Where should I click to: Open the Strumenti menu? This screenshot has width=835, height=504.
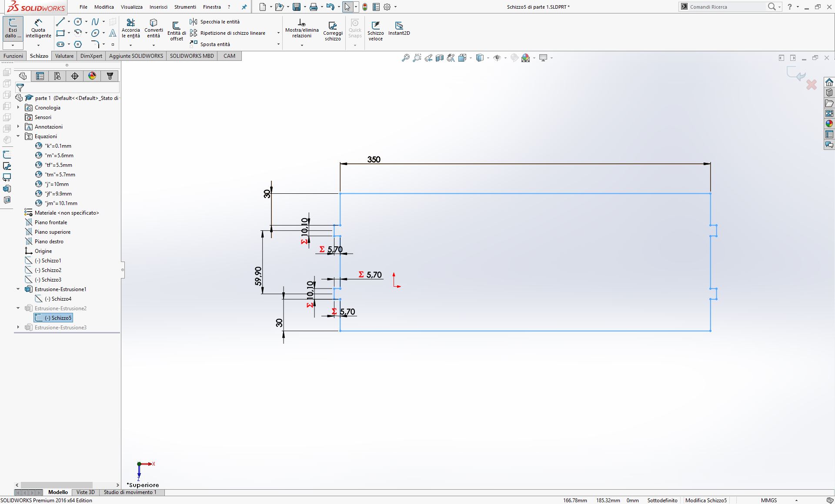pyautogui.click(x=185, y=7)
